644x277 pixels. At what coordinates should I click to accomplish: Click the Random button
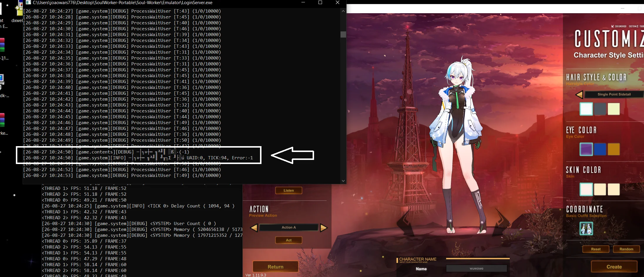click(626, 249)
